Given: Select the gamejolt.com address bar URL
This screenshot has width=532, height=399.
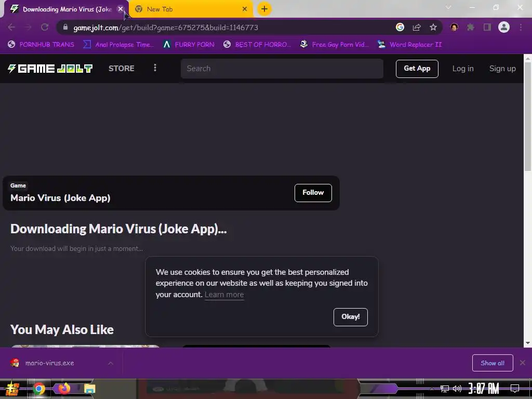Looking at the screenshot, I should [x=166, y=28].
